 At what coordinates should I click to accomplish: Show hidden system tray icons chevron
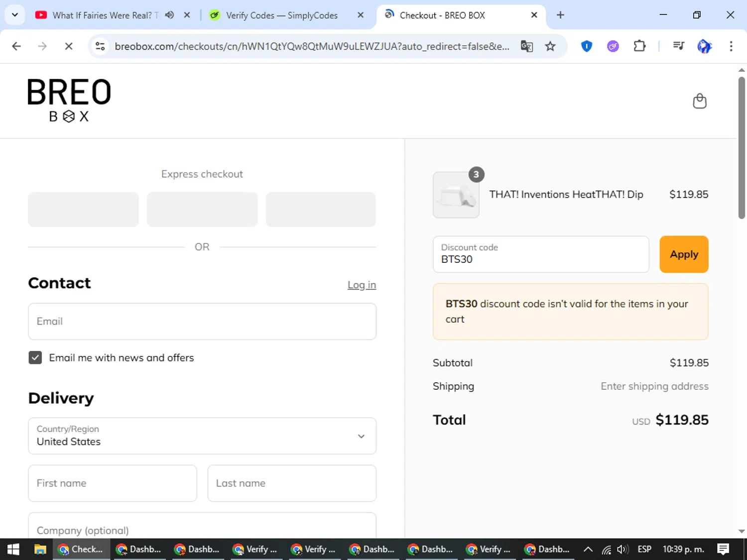tap(588, 549)
